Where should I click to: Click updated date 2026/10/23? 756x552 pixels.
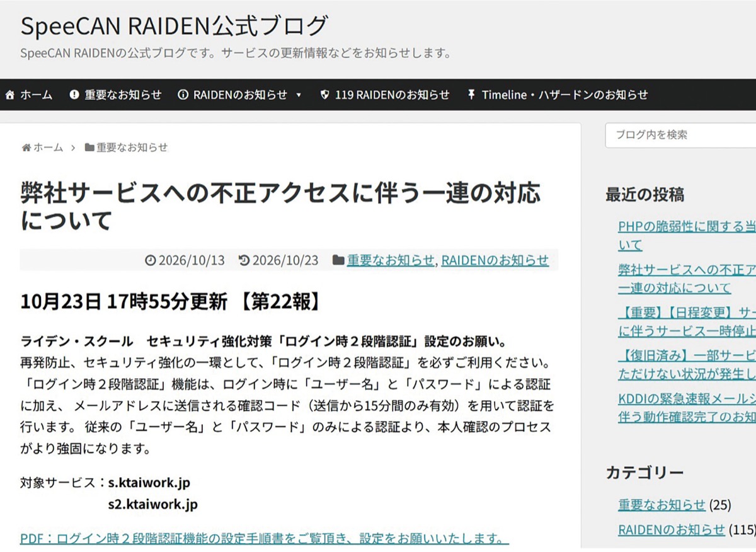pos(285,260)
